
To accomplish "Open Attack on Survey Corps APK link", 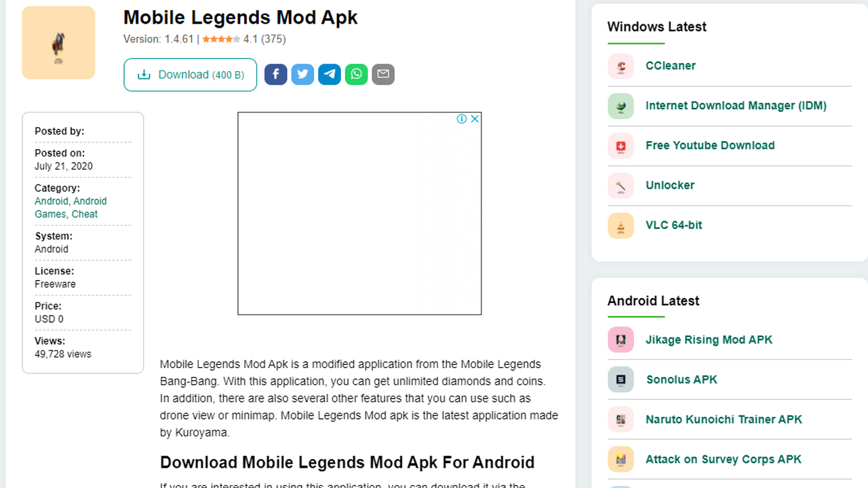I will (724, 460).
